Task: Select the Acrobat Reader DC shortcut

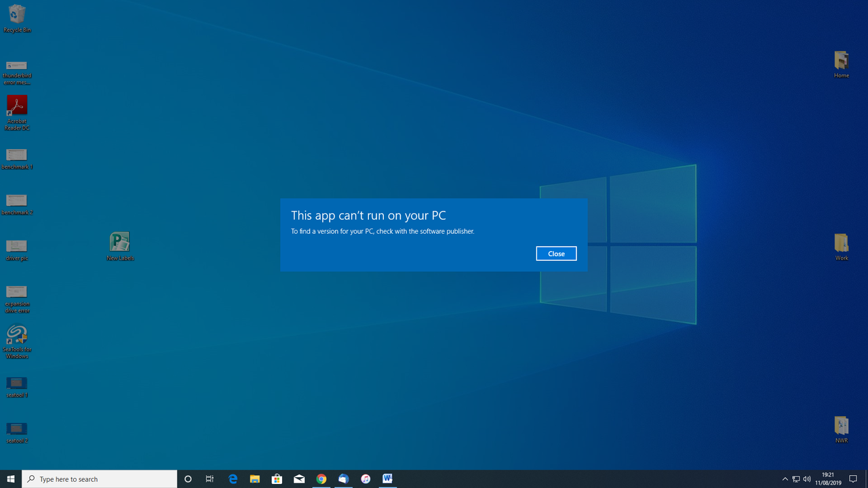Action: (x=17, y=113)
